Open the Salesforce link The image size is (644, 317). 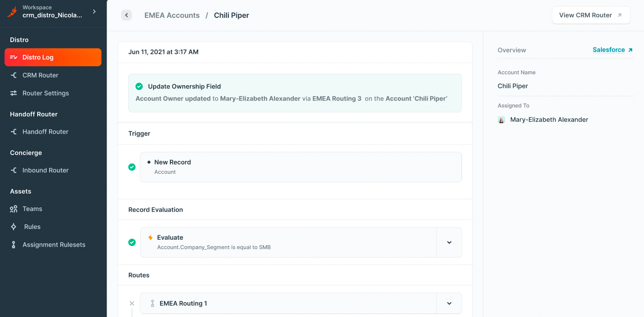click(x=612, y=50)
